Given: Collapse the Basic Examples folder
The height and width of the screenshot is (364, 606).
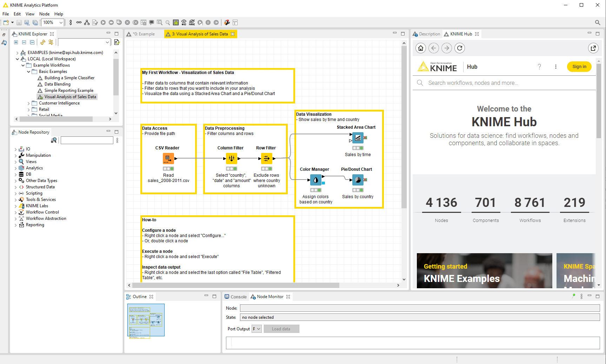Looking at the screenshot, I should pos(29,72).
